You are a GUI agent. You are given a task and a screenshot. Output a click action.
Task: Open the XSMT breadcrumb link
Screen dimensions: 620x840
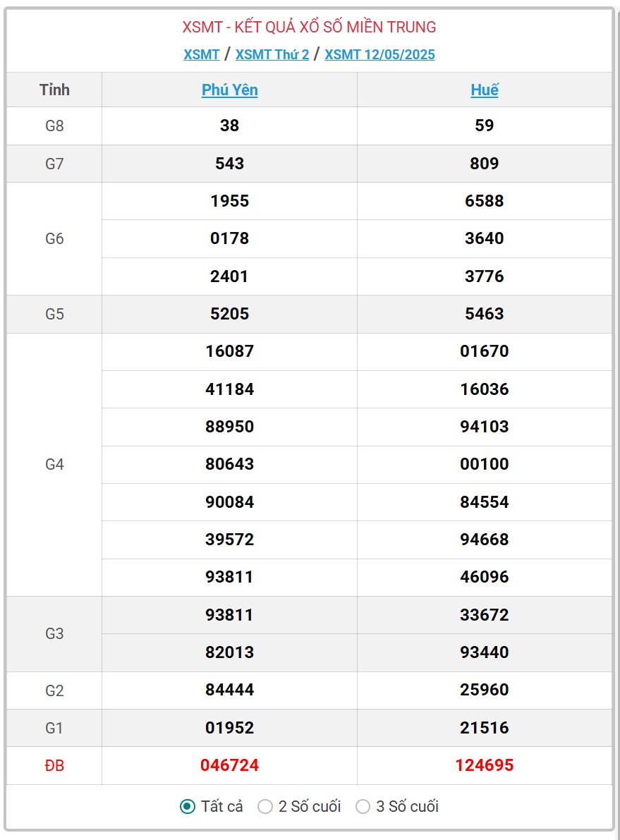pyautogui.click(x=202, y=54)
